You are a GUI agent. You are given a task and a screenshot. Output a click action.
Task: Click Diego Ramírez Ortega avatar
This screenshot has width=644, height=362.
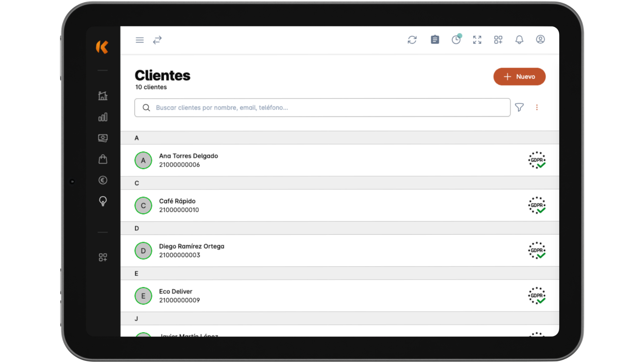pos(143,251)
